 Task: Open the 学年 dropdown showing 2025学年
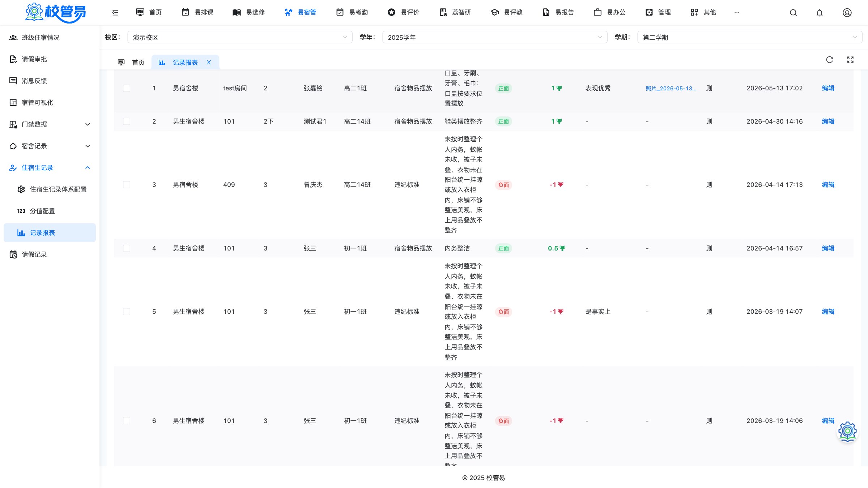(495, 37)
